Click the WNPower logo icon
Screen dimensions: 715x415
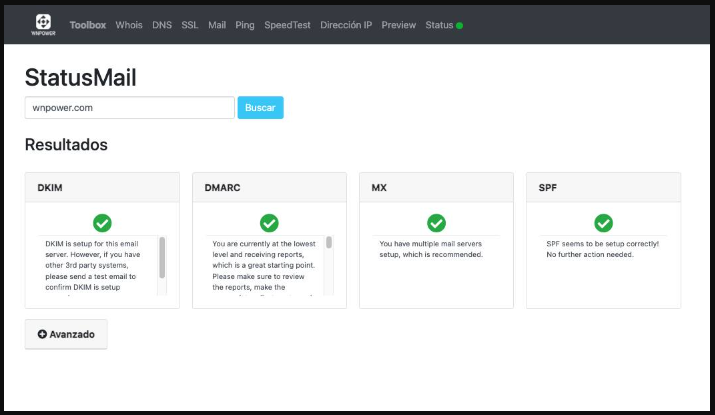[43, 23]
